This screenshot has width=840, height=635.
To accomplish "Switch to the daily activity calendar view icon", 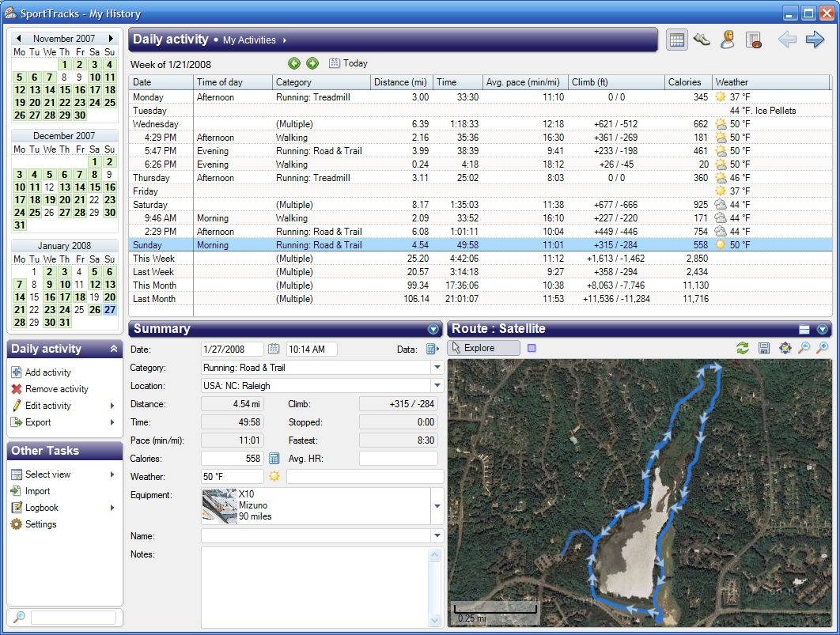I will tap(676, 40).
